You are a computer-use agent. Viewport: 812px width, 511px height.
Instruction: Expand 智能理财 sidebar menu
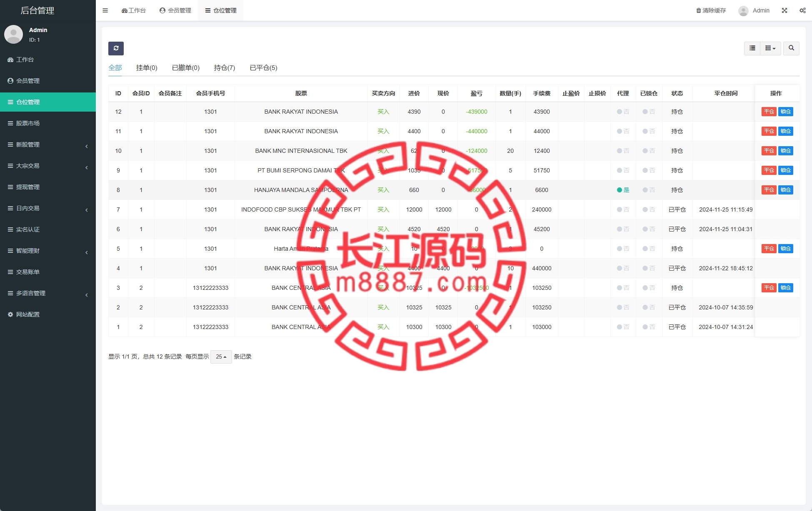pos(48,251)
